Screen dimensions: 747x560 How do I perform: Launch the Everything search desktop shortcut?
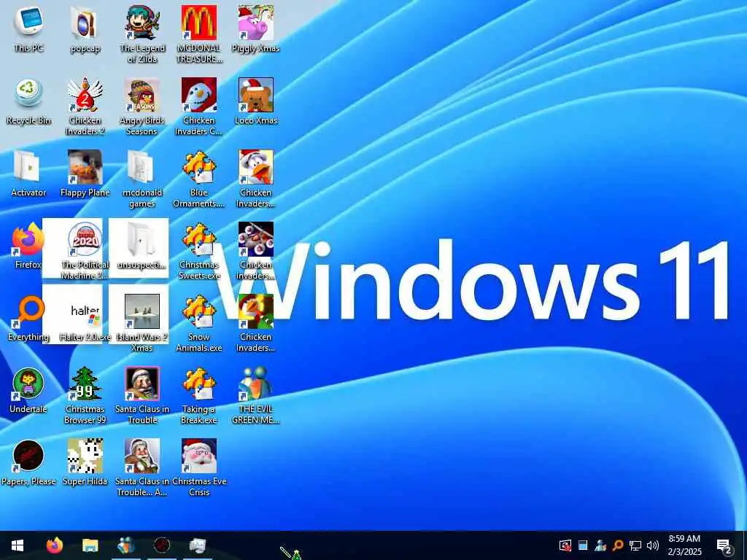(x=28, y=311)
